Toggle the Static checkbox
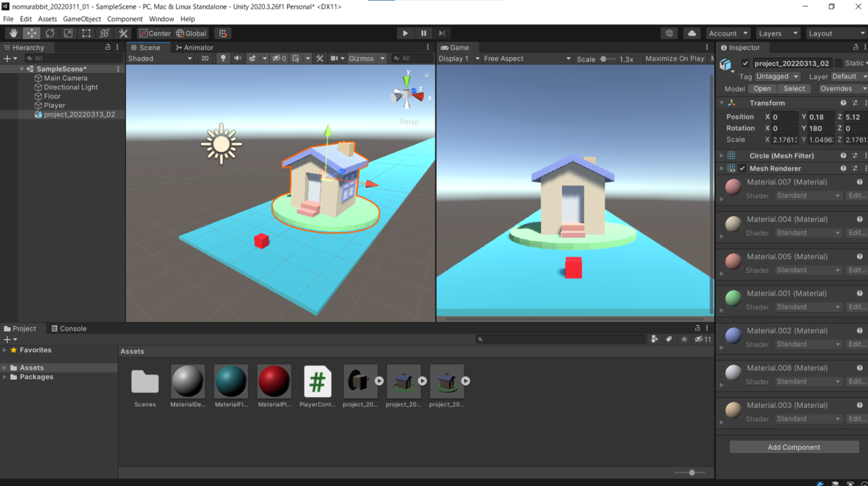Image resolution: width=868 pixels, height=486 pixels. [839, 64]
